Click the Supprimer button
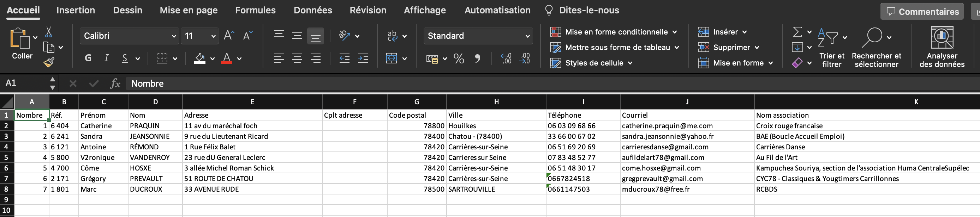This screenshot has width=980, height=217. [728, 48]
